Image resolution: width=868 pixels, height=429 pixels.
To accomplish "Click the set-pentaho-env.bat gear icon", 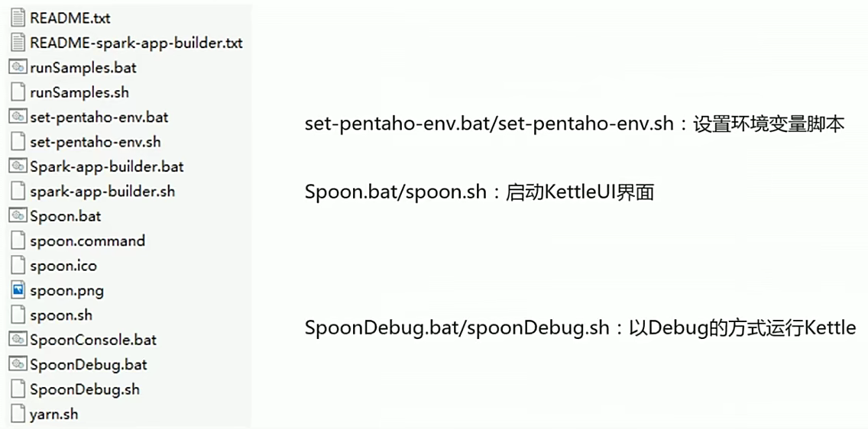I will [x=18, y=117].
